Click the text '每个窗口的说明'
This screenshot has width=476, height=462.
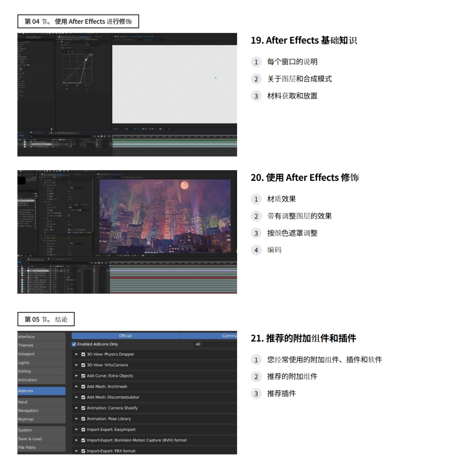click(x=292, y=62)
